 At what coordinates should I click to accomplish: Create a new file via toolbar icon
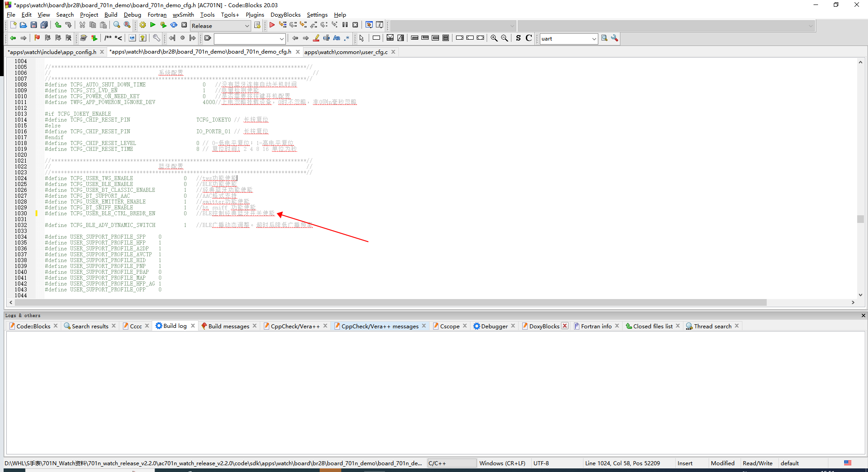click(13, 25)
